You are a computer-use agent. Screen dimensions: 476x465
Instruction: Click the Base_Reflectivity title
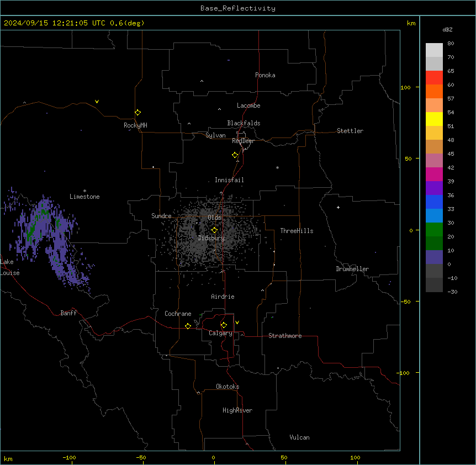point(238,8)
